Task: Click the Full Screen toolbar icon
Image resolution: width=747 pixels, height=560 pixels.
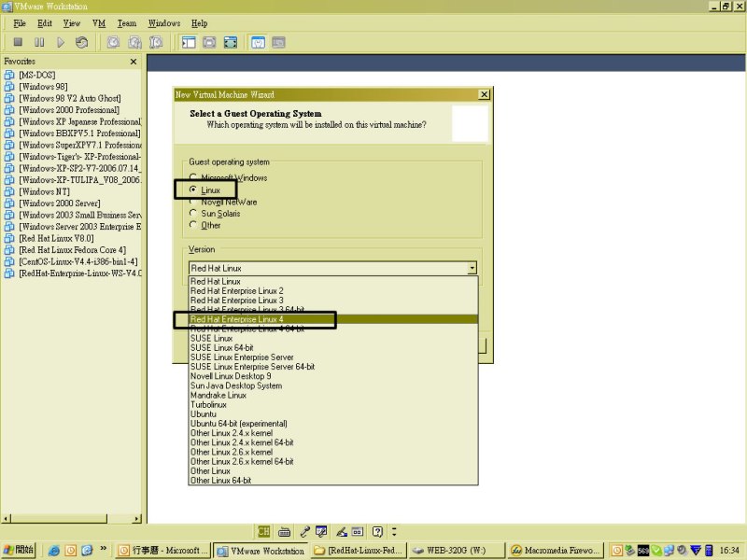Action: [231, 42]
